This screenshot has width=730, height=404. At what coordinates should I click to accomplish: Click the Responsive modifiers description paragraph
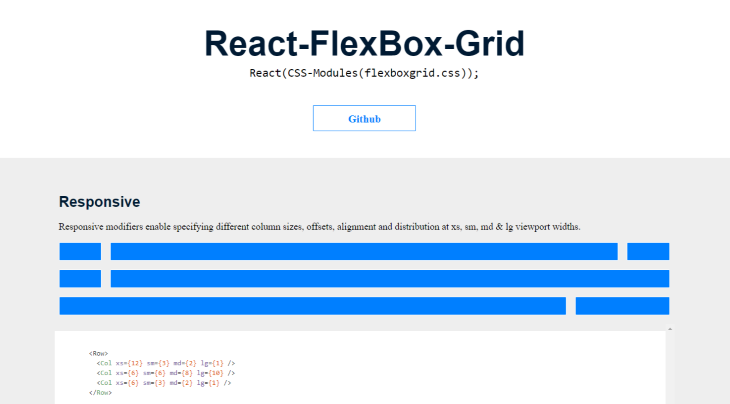click(x=319, y=227)
